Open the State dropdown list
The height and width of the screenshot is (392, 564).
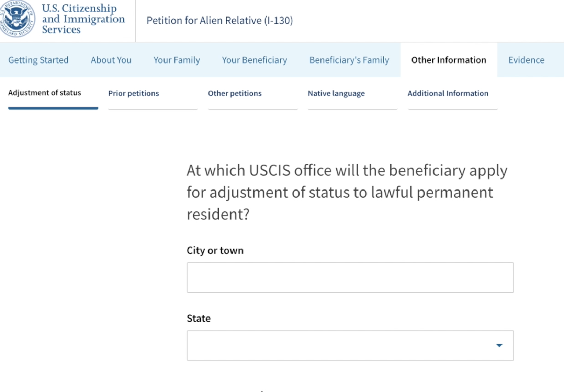(x=350, y=345)
